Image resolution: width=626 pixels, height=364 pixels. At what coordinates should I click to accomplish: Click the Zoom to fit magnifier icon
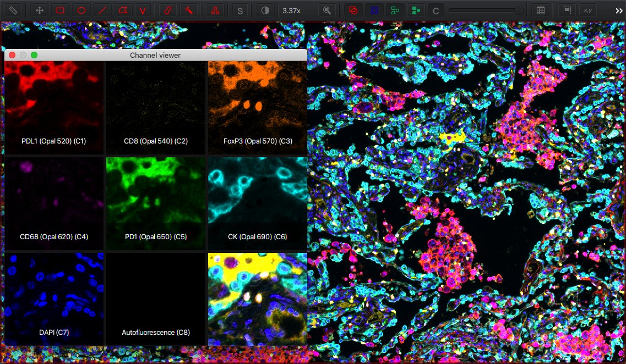pyautogui.click(x=327, y=10)
